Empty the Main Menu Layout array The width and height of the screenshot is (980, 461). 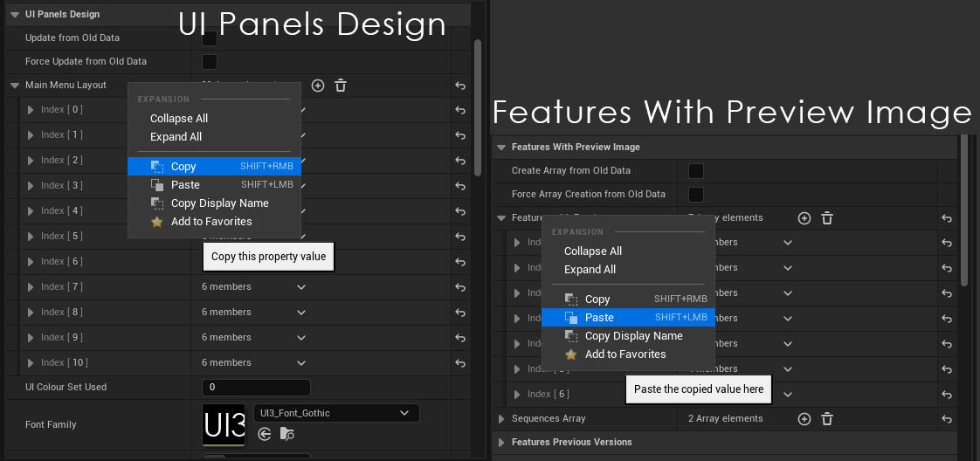pos(340,86)
